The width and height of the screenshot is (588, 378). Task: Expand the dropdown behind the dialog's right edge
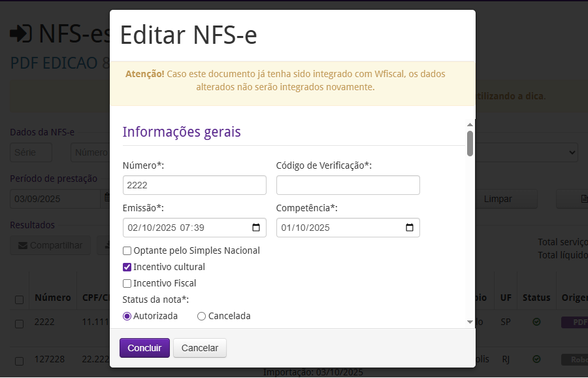coord(572,152)
